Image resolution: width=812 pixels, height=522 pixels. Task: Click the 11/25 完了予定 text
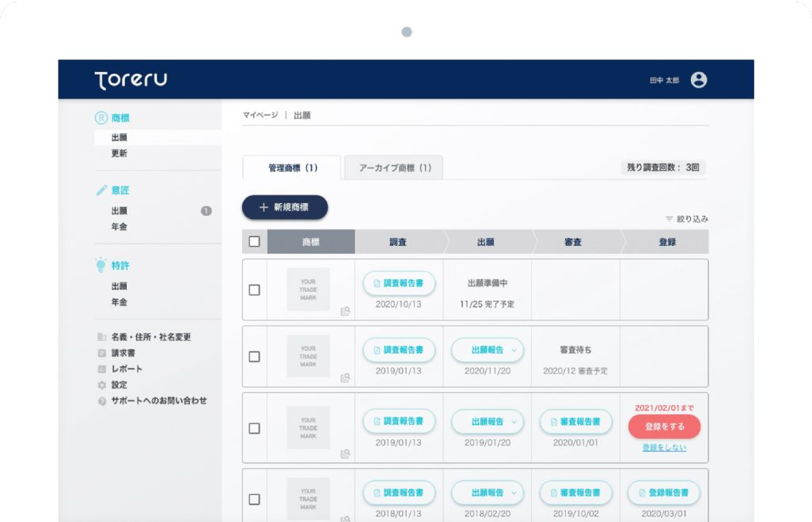[488, 304]
